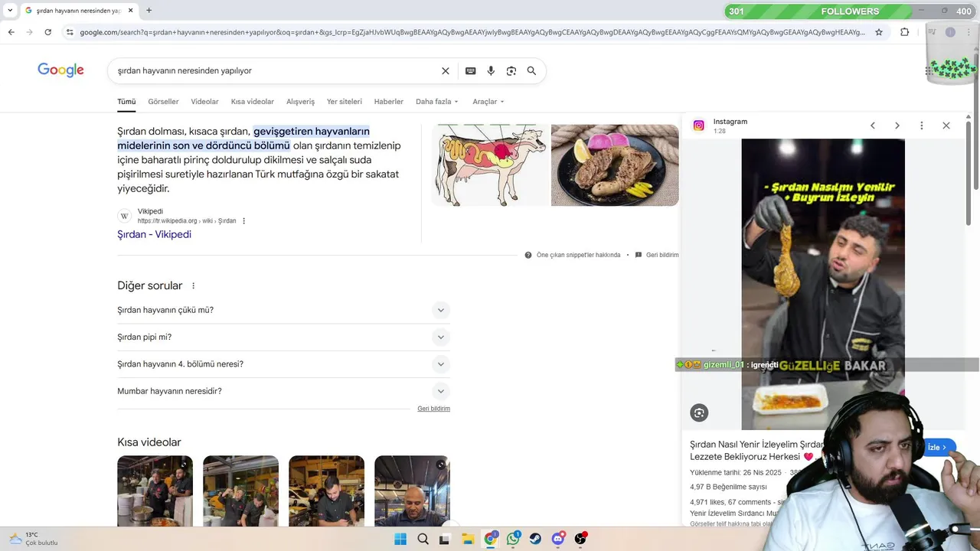Open the Daha fazla dropdown
This screenshot has height=551, width=980.
point(436,102)
